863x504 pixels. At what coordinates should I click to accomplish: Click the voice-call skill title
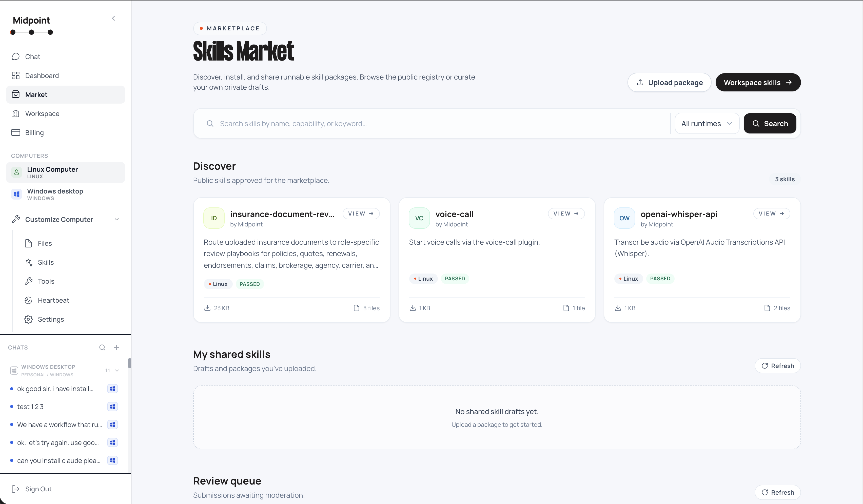455,214
